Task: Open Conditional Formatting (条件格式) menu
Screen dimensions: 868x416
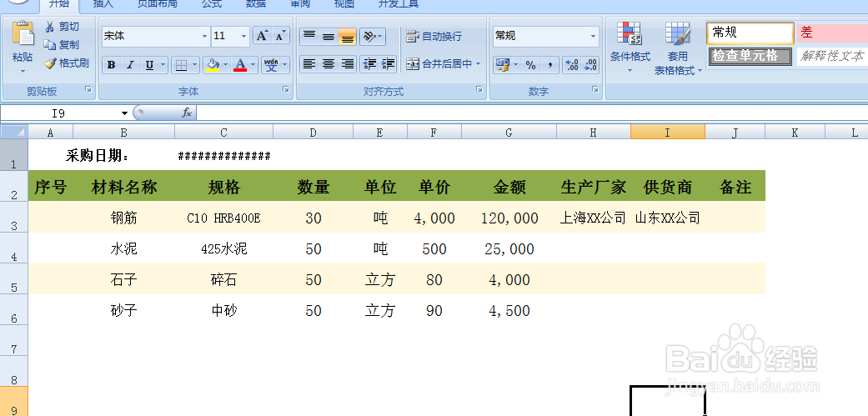Action: 630,48
